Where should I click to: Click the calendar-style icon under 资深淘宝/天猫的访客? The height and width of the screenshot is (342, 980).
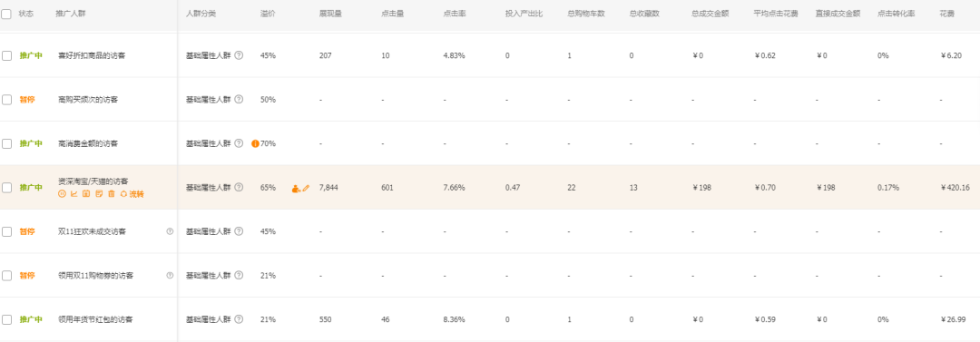pyautogui.click(x=86, y=194)
